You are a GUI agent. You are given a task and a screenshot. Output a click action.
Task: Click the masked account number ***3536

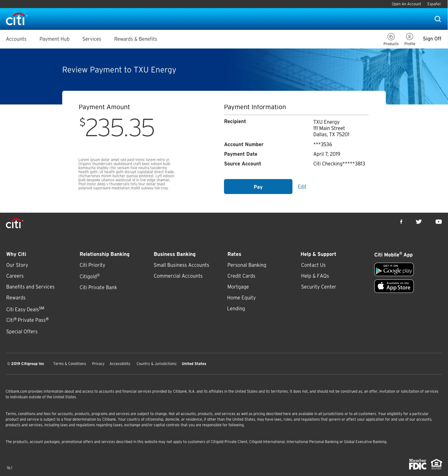(x=323, y=144)
